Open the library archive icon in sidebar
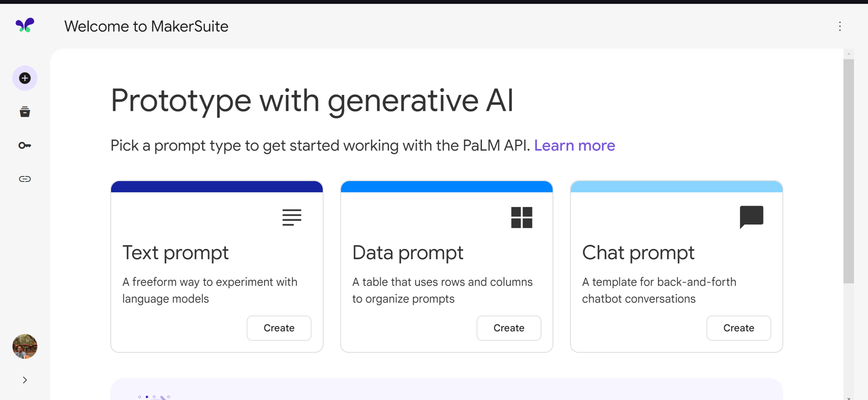The image size is (868, 400). 25,112
